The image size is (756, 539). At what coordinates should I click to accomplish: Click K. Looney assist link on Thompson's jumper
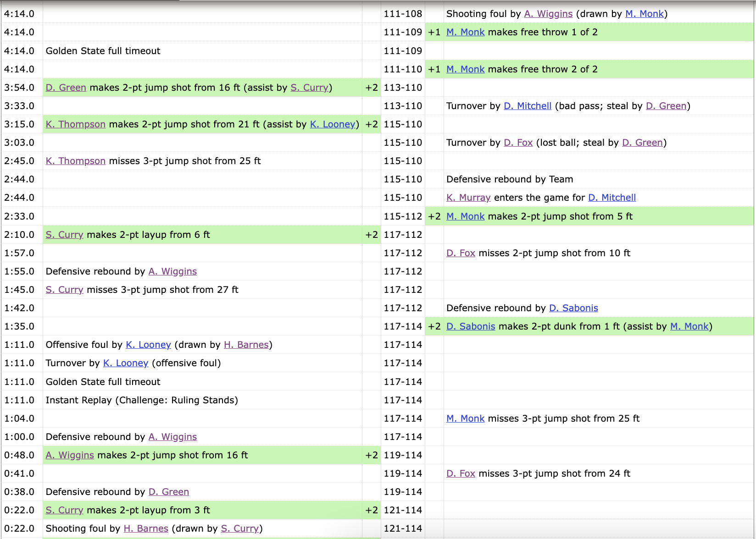[333, 124]
